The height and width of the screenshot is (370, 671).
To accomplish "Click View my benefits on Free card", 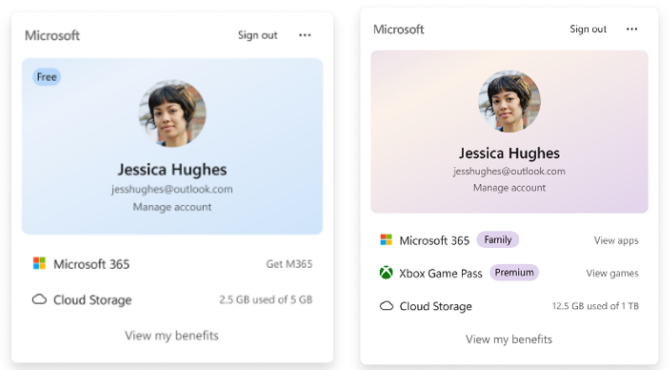I will [x=172, y=335].
